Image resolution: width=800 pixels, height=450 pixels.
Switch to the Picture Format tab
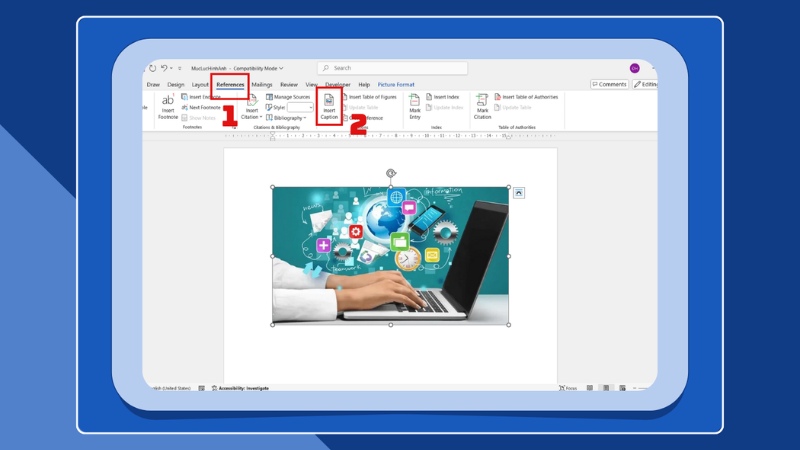pyautogui.click(x=396, y=85)
